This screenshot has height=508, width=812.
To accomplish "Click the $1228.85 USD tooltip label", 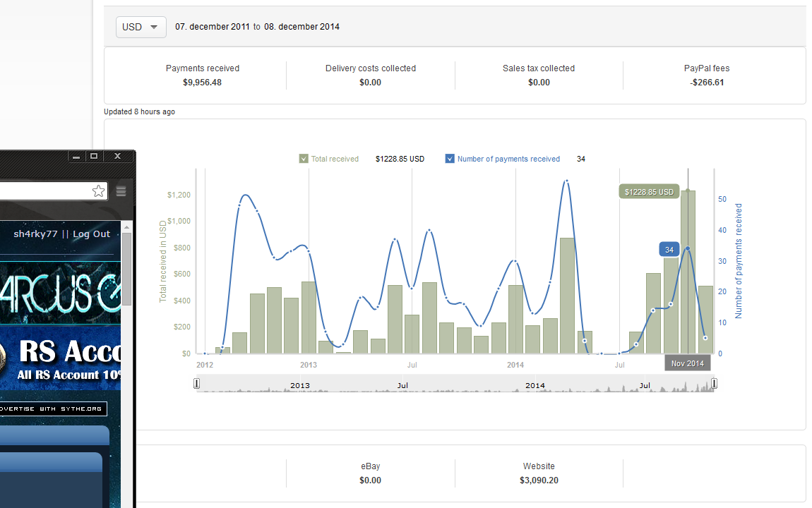I will [649, 192].
